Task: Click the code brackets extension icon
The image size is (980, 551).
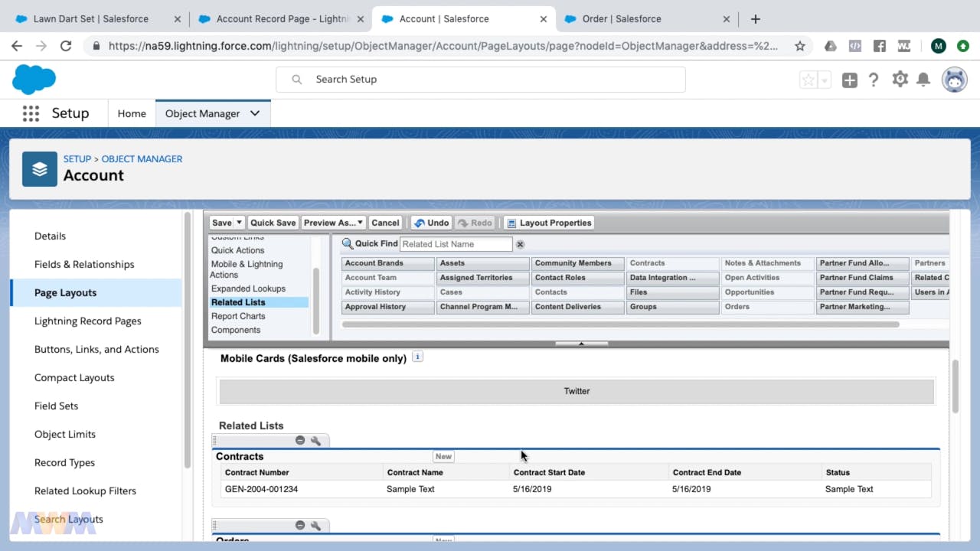Action: point(855,46)
